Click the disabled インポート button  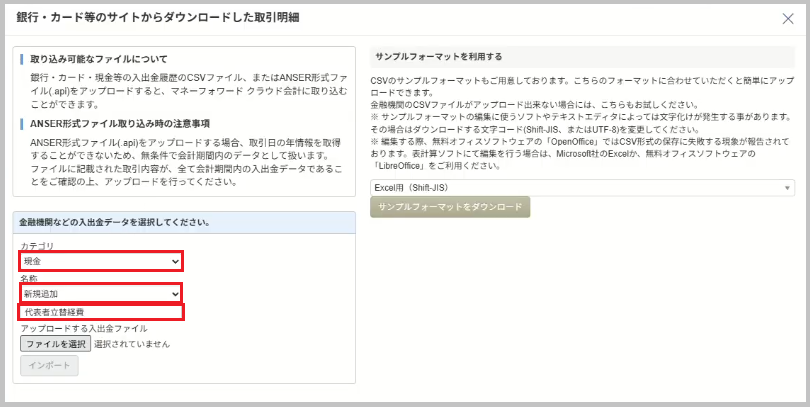coord(50,365)
